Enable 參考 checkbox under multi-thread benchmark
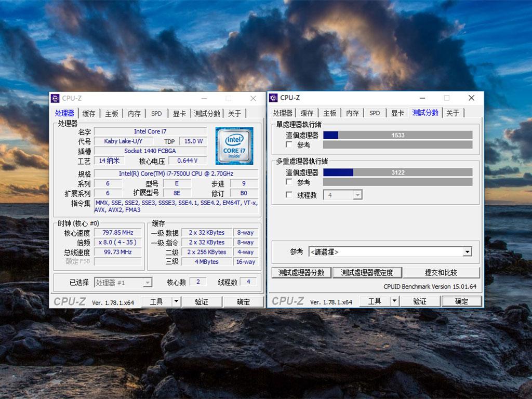532x399 pixels. click(x=289, y=182)
